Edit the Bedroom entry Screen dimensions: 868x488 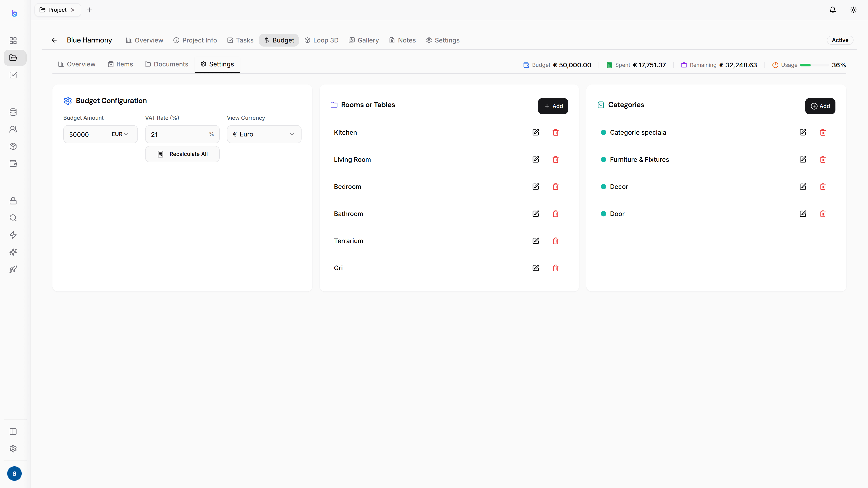pyautogui.click(x=536, y=187)
